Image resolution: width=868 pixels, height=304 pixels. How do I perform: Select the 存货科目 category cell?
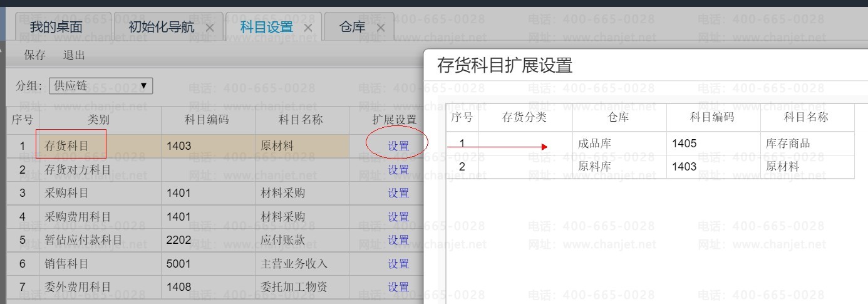click(x=67, y=146)
